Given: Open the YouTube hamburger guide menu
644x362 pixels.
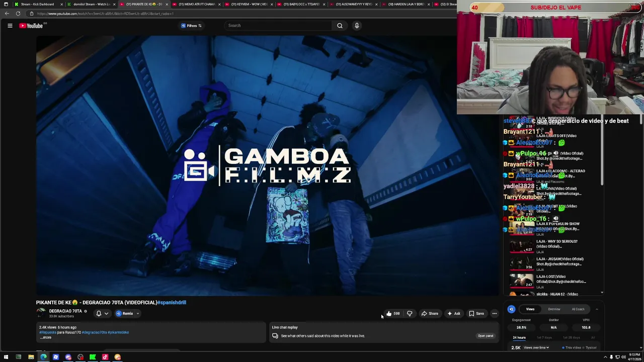Looking at the screenshot, I should pyautogui.click(x=10, y=26).
